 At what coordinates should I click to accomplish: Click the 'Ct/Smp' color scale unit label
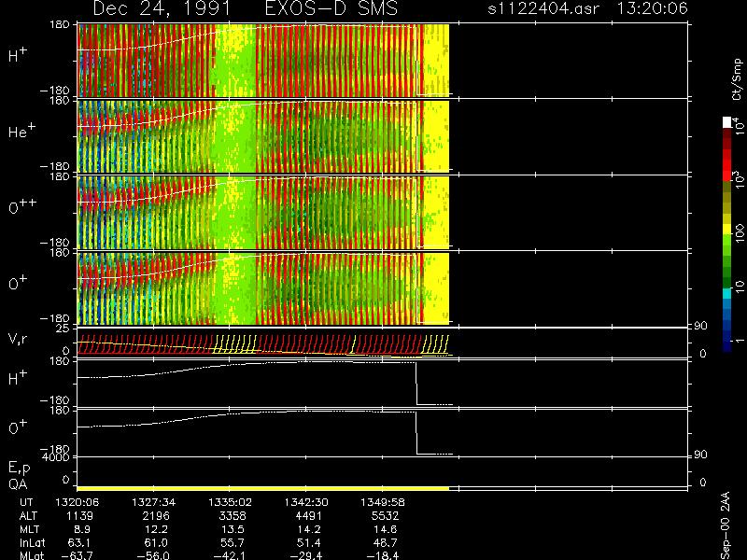(x=737, y=79)
